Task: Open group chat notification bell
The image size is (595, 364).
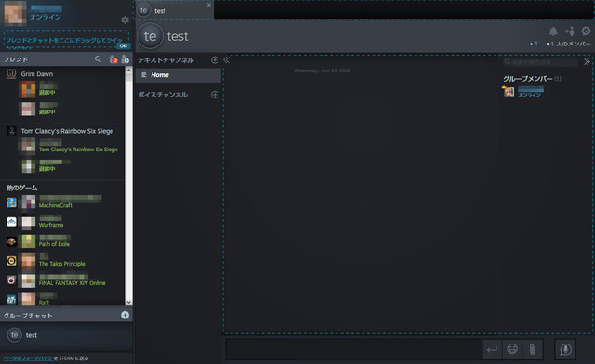Action: tap(553, 32)
